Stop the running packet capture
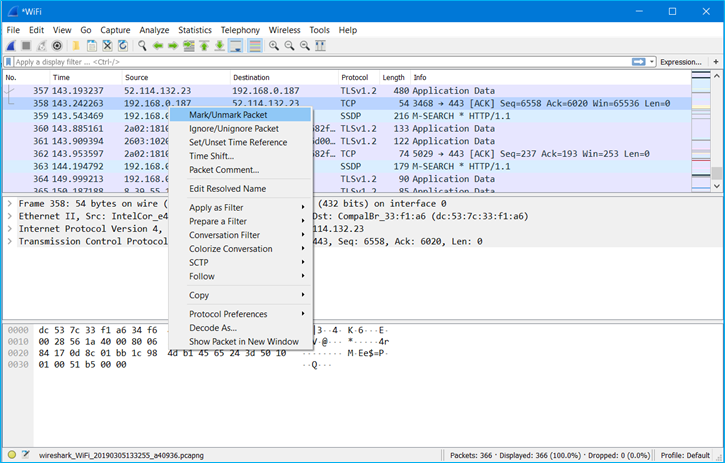Screen dimensions: 725x463 tap(26, 45)
